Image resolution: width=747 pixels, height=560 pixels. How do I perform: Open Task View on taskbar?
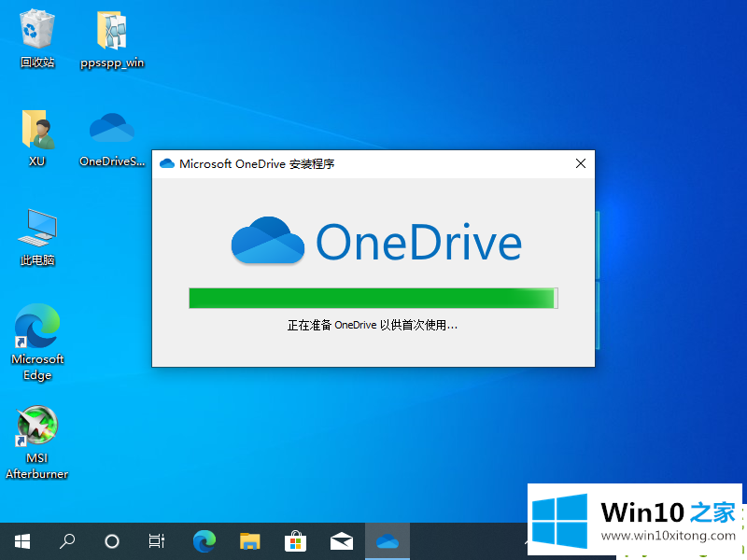coord(156,541)
